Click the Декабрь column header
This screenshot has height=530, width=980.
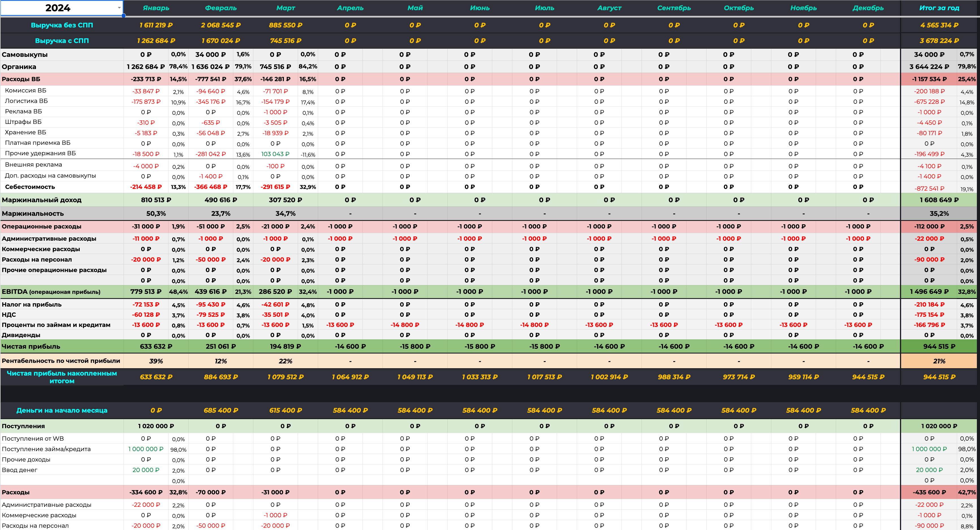click(868, 8)
